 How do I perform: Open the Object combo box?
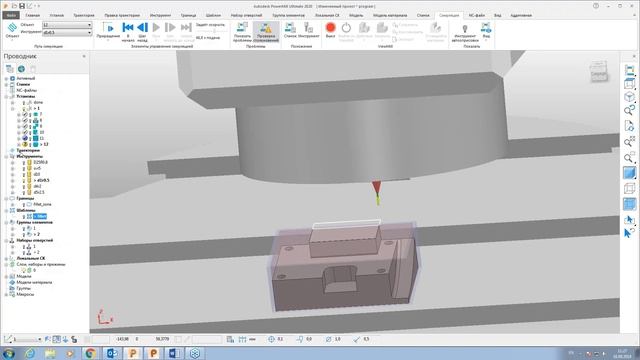click(67, 25)
